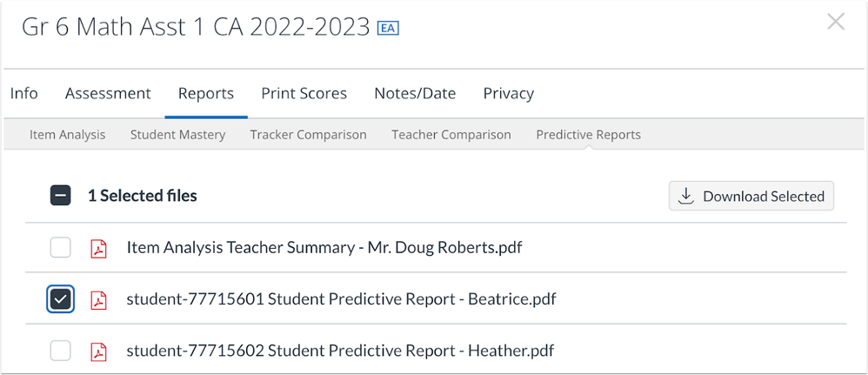The height and width of the screenshot is (375, 868).
Task: Click the PDF icon beside Heather's report
Action: coord(98,352)
